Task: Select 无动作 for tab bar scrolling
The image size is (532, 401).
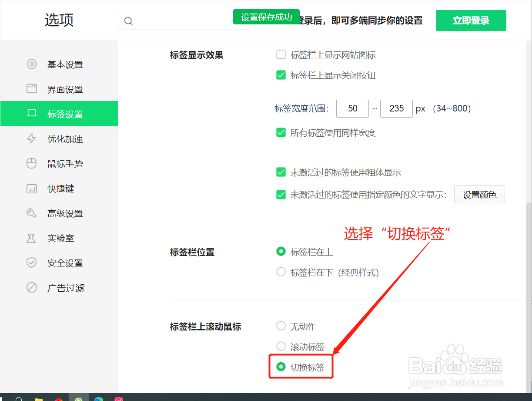Action: click(281, 326)
